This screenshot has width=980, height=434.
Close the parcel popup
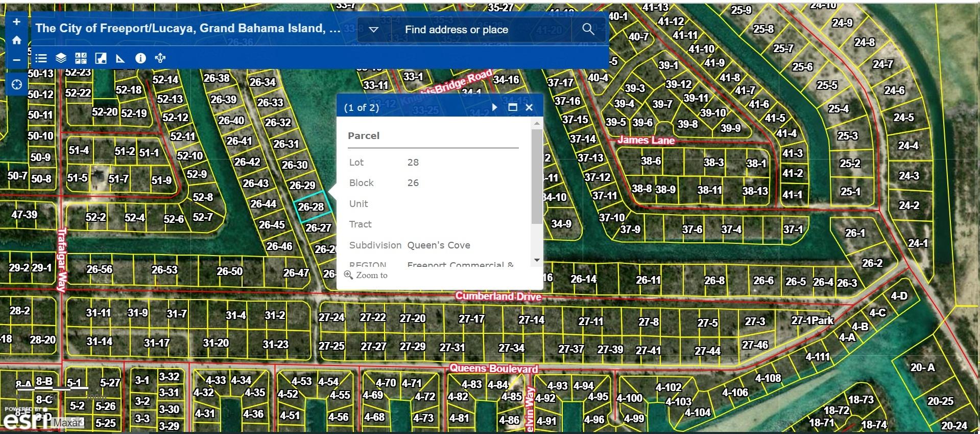[x=529, y=107]
